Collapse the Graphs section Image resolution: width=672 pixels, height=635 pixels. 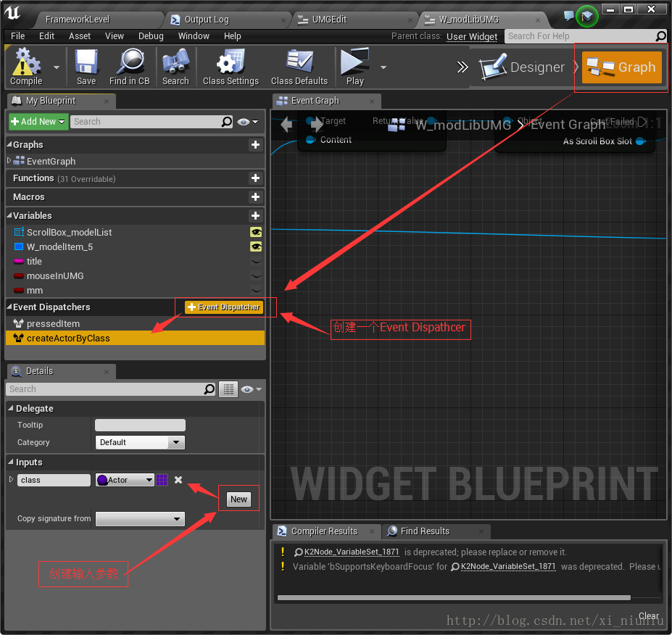pyautogui.click(x=9, y=144)
